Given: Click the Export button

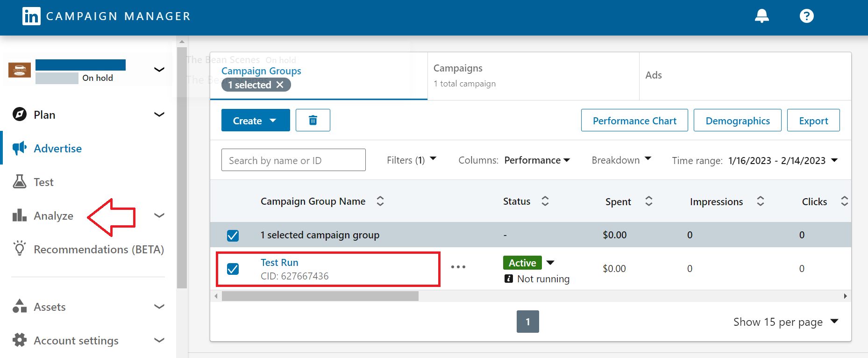Looking at the screenshot, I should pos(813,120).
